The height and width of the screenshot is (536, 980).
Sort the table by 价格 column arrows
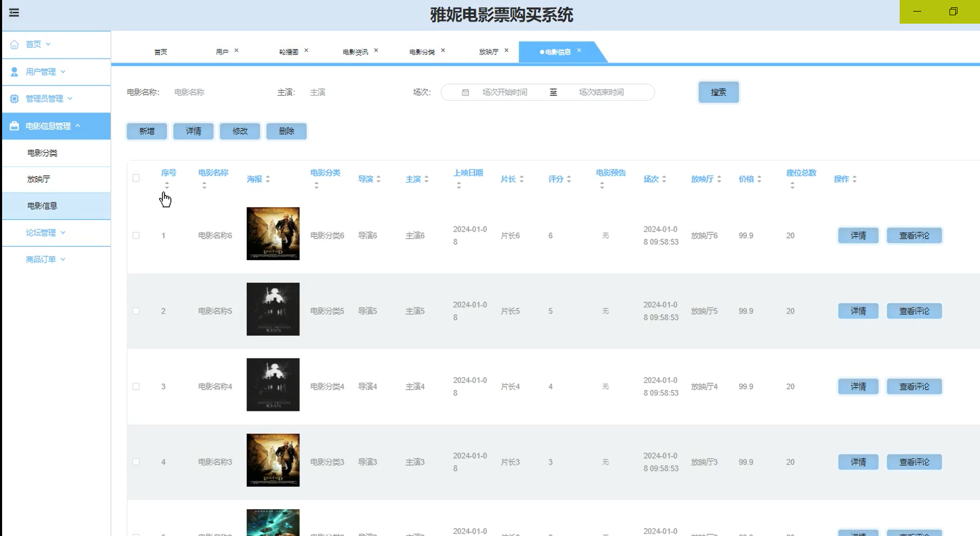click(x=759, y=179)
